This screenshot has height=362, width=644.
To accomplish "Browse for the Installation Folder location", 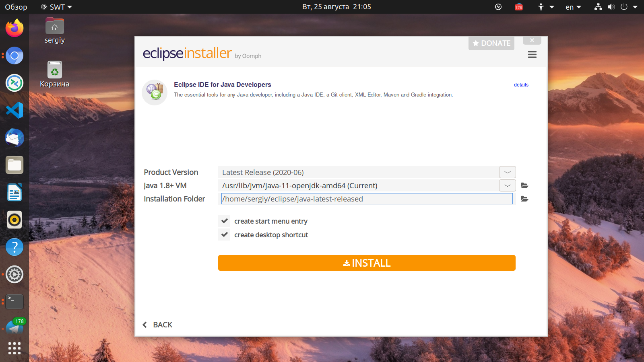I will (524, 199).
